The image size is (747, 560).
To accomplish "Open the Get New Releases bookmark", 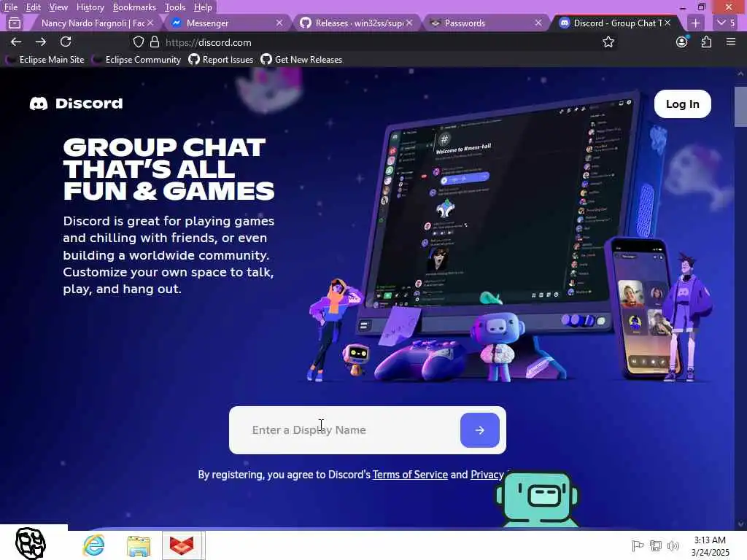I will 302,60.
